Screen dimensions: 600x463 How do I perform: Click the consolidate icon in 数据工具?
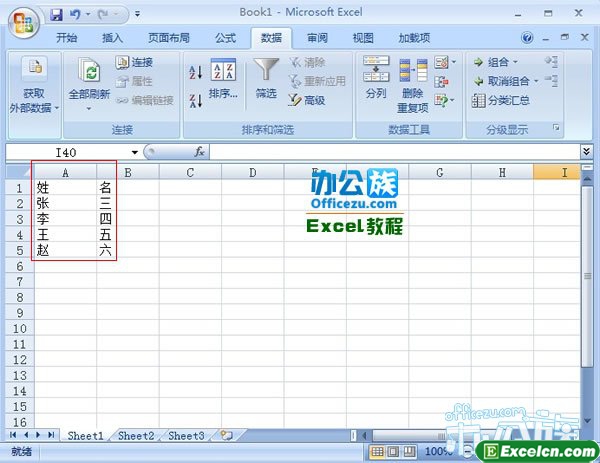441,81
